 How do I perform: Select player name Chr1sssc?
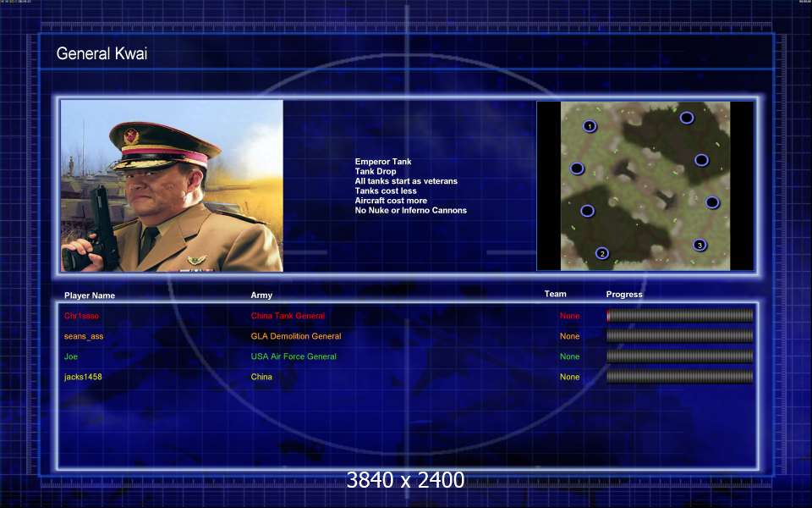[x=81, y=316]
